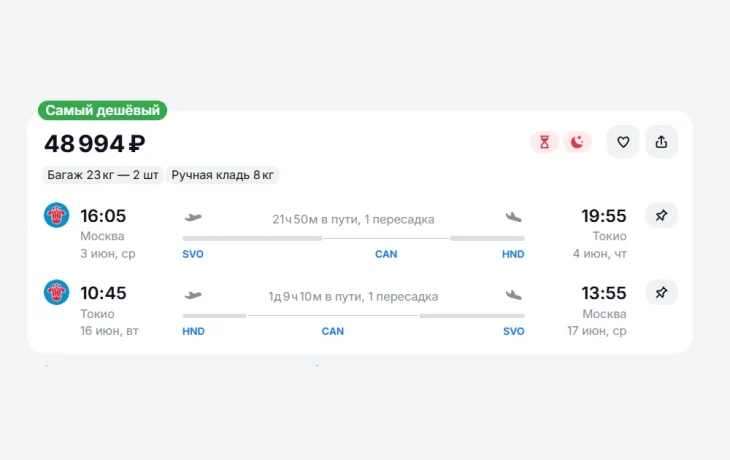Click 'Токио' under 19:55 arrival
Image resolution: width=730 pixels, height=460 pixels.
point(609,236)
